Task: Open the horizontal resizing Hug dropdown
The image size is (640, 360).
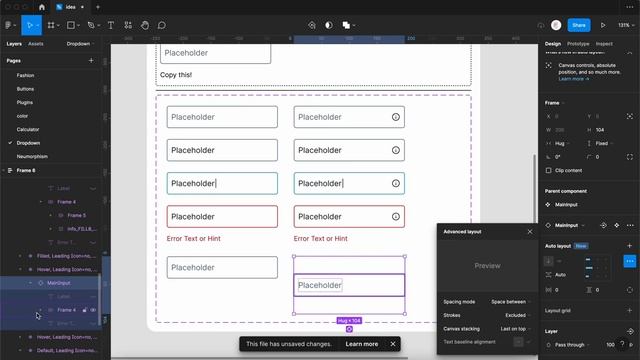Action: [558, 144]
